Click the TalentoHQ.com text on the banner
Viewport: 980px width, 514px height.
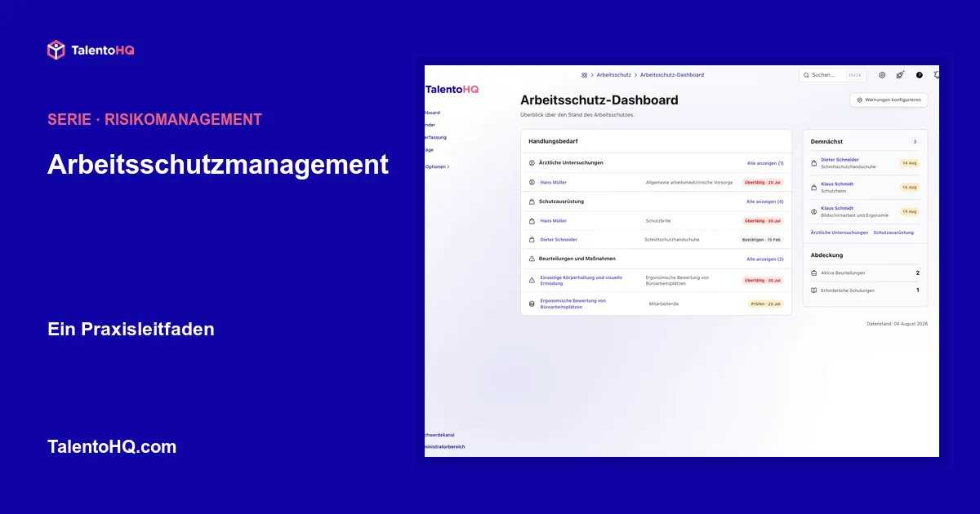coord(112,447)
